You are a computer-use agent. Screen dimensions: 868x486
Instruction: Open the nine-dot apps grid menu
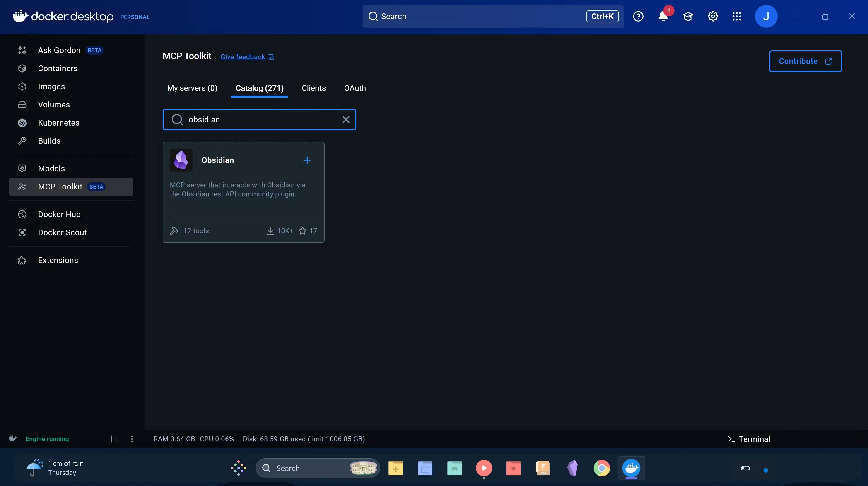(737, 16)
